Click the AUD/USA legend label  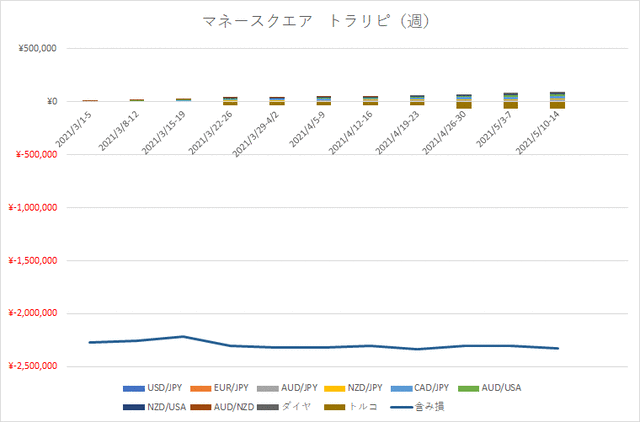[501, 388]
